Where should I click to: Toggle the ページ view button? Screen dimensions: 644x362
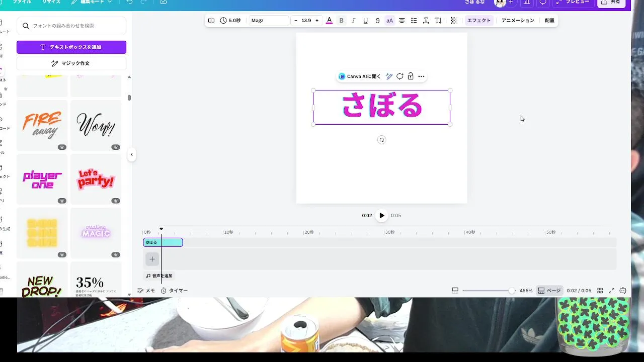tap(549, 291)
